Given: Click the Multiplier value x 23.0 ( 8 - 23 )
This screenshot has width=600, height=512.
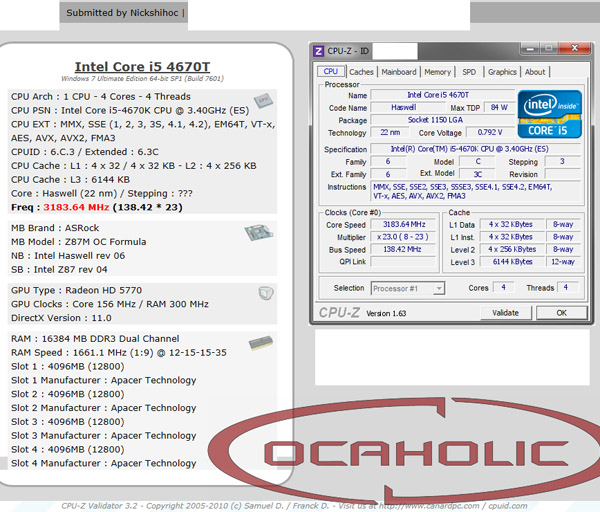Looking at the screenshot, I should coord(404,237).
